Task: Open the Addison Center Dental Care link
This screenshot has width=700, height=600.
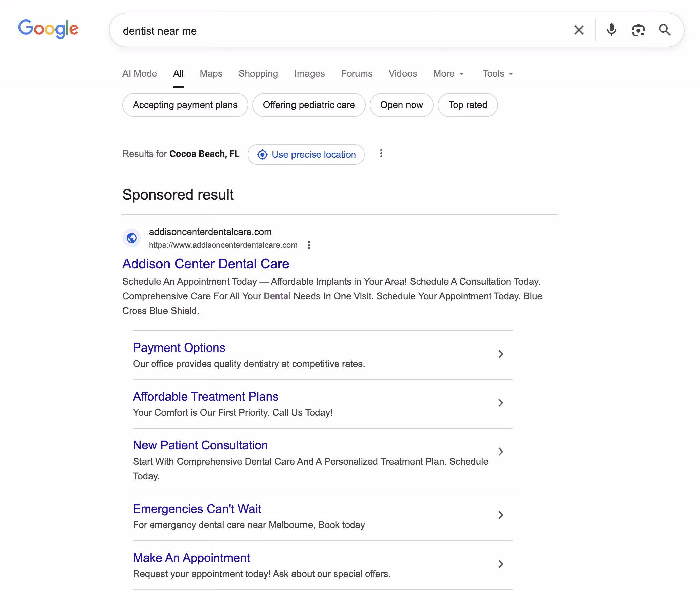Action: (x=206, y=264)
